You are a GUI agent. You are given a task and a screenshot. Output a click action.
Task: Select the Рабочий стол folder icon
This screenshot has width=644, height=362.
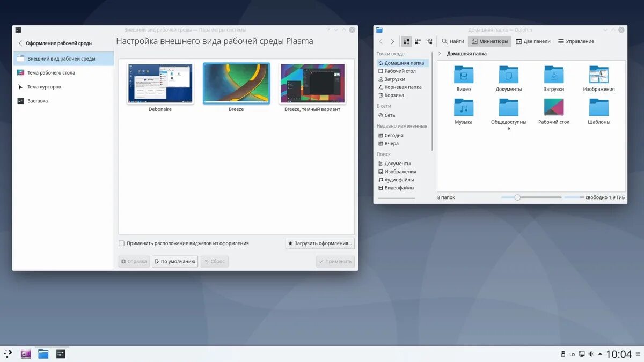(x=554, y=108)
